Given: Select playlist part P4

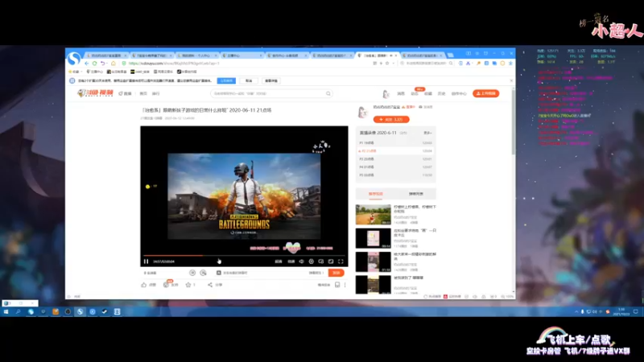Looking at the screenshot, I should point(395,167).
